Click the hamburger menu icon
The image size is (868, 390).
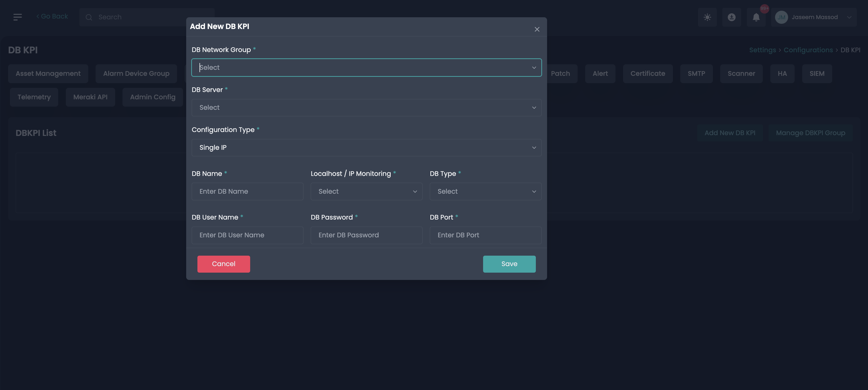pos(17,17)
